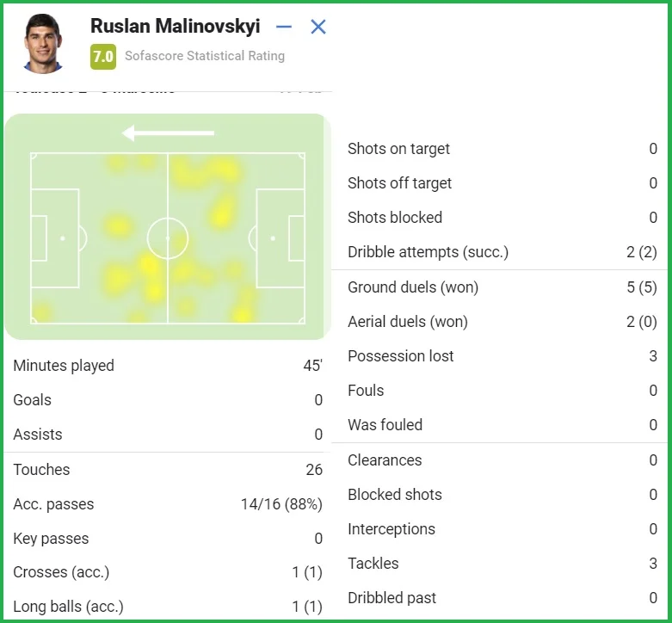Click the white attack direction arrow
This screenshot has height=623, width=672.
point(168,133)
